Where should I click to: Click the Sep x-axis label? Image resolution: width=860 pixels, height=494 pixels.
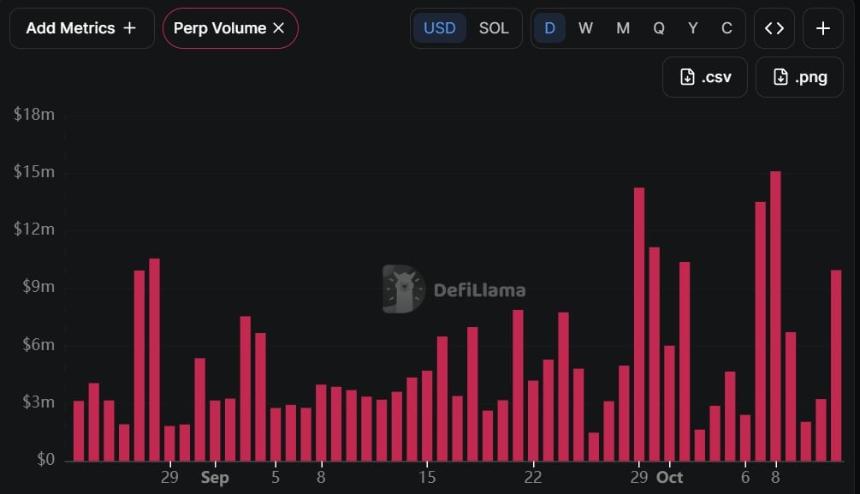click(215, 478)
